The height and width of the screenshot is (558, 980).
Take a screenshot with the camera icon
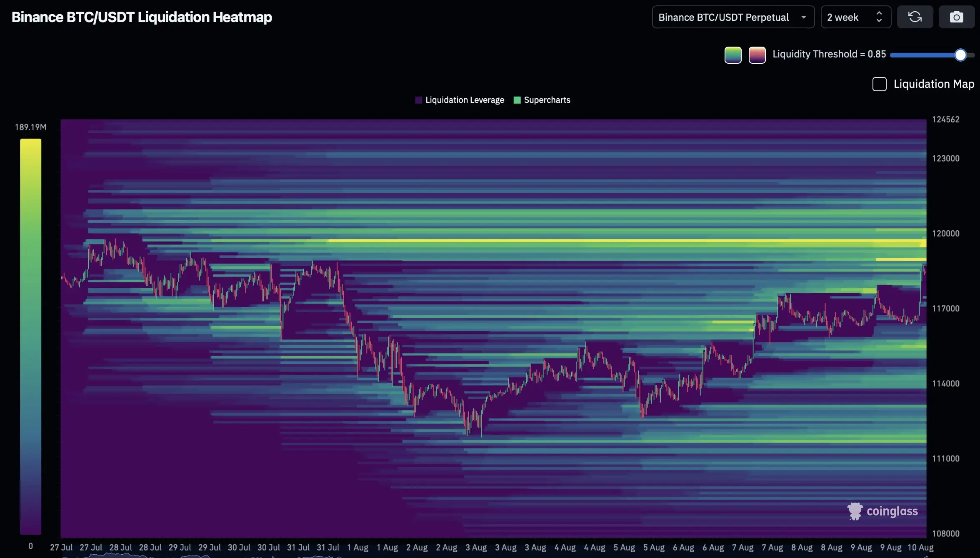[x=956, y=17]
